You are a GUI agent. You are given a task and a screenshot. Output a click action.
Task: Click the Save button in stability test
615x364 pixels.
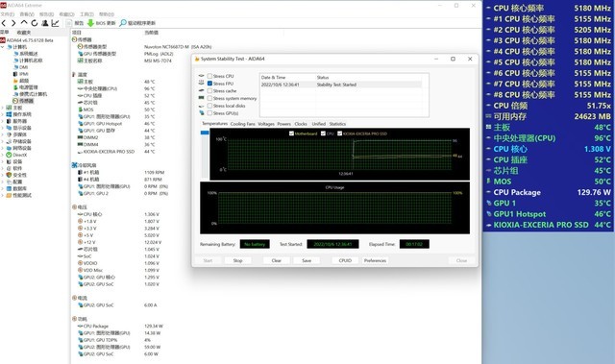click(307, 260)
